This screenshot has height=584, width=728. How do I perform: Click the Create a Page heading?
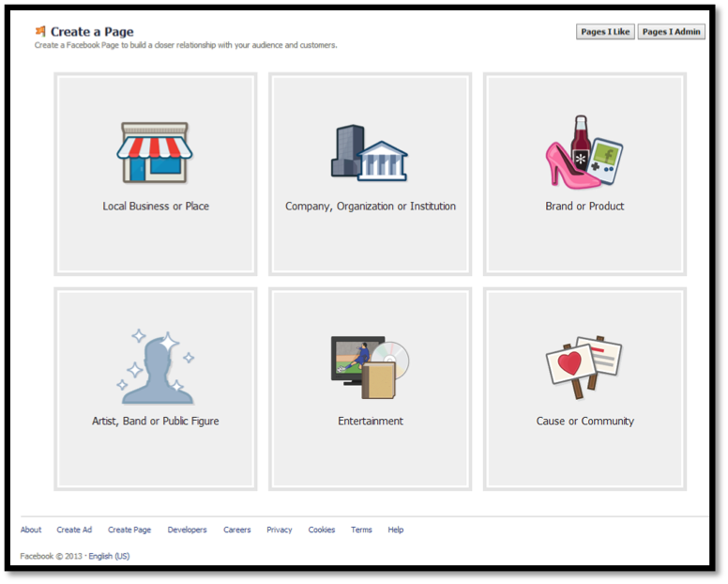pyautogui.click(x=92, y=32)
